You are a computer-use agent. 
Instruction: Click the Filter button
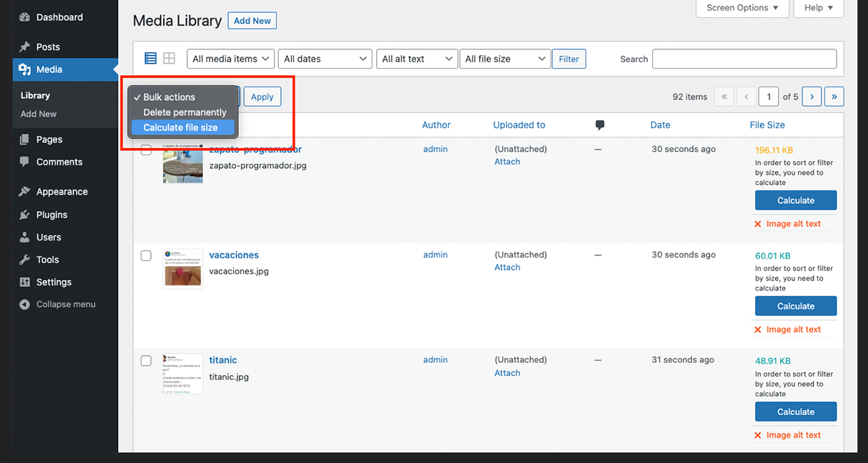(569, 59)
